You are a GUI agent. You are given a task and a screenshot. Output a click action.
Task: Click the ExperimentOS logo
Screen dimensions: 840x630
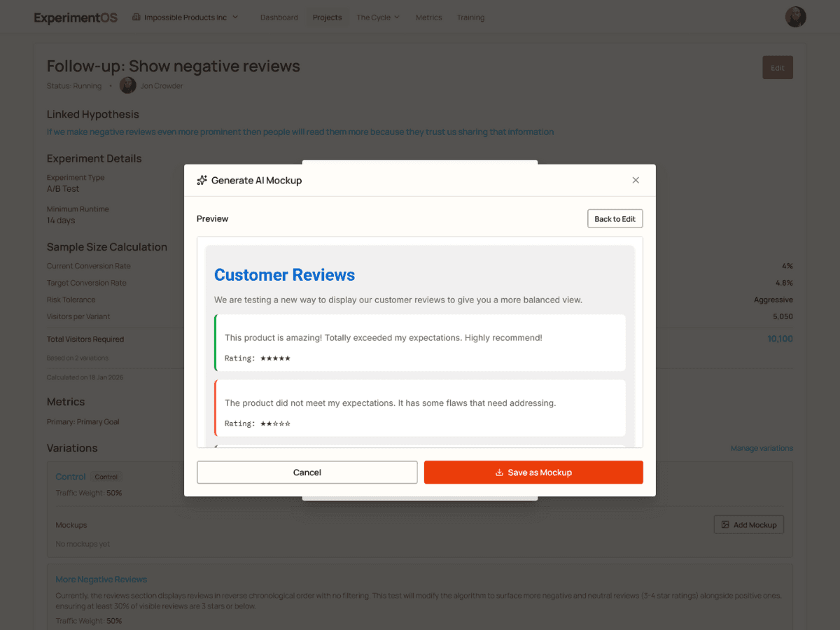coord(76,17)
